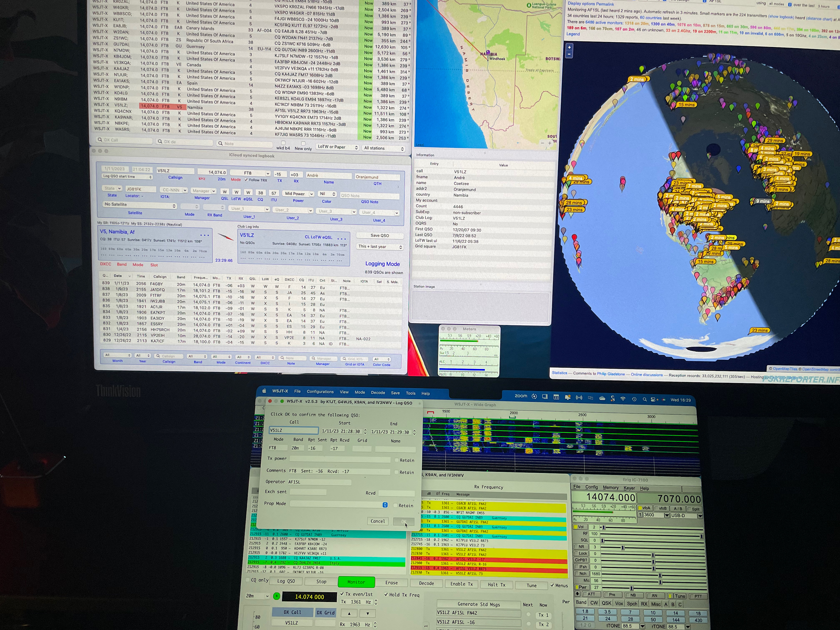Select the 14 band button in flrig
Screen dimensions: 840x630
676,613
